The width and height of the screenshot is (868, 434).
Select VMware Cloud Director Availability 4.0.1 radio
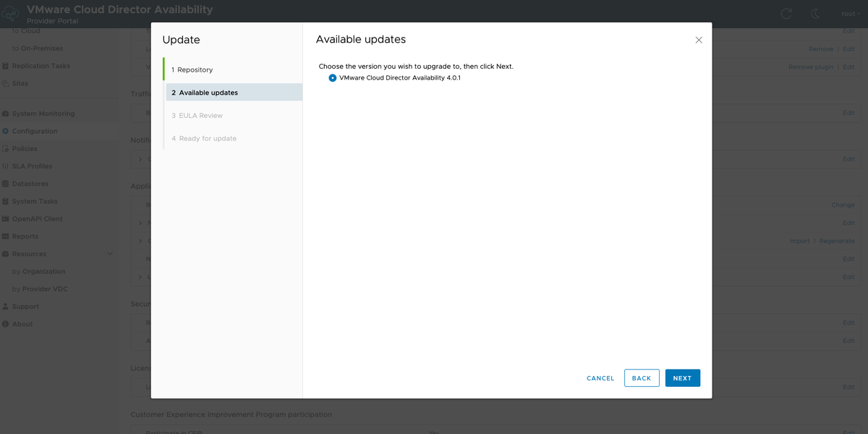coord(333,77)
